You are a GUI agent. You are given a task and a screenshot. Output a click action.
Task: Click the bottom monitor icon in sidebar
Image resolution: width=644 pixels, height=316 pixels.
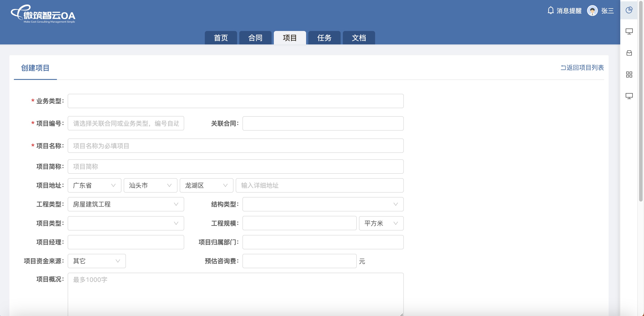point(629,96)
